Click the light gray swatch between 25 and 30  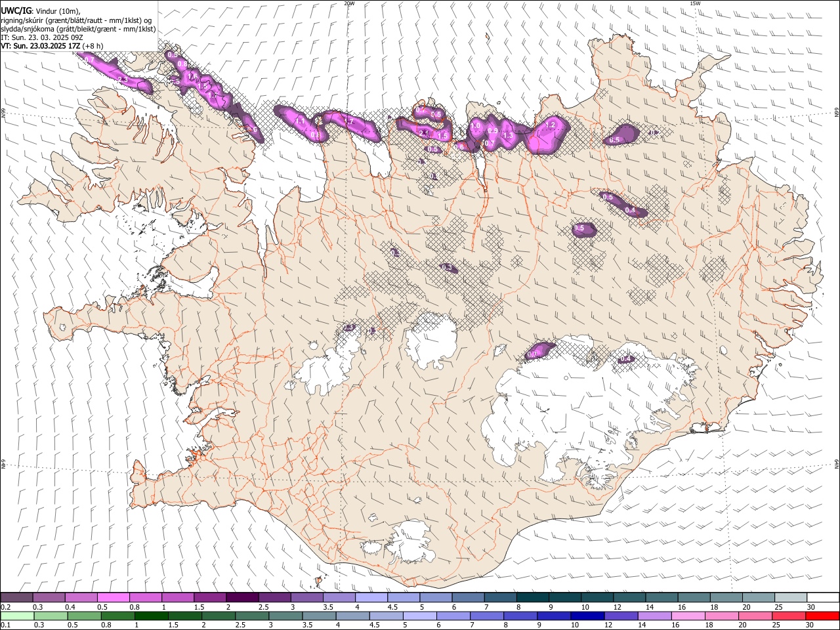[791, 597]
